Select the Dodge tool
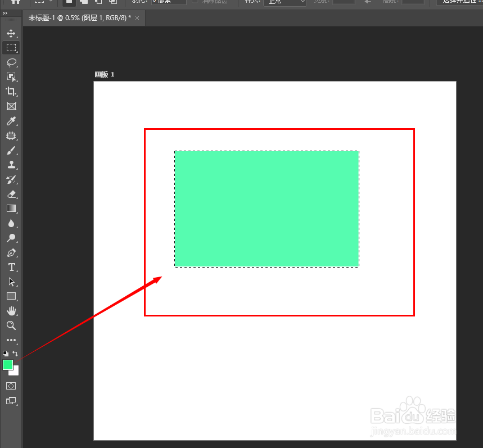483x448 pixels. [11, 238]
